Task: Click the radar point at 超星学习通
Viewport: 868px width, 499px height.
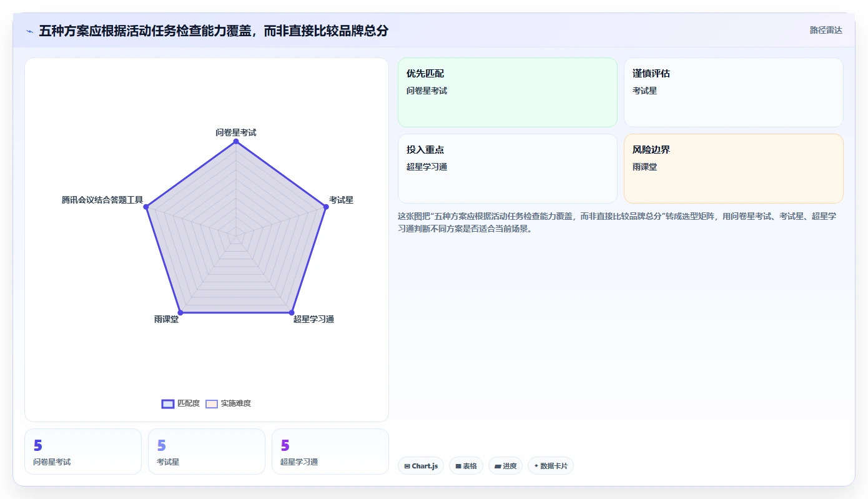Action: pos(292,312)
